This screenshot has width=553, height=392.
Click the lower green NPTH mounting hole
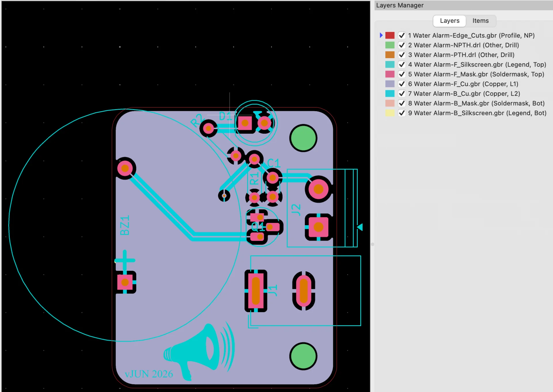tap(303, 356)
